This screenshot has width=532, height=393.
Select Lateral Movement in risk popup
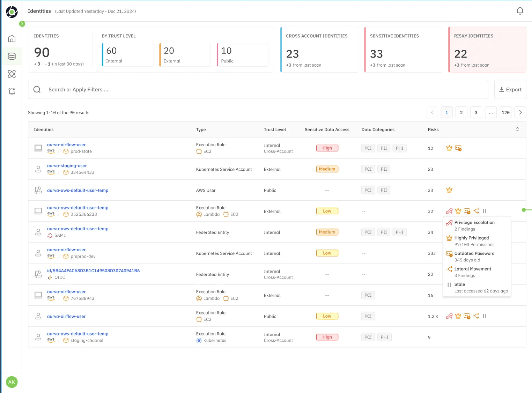(x=472, y=269)
